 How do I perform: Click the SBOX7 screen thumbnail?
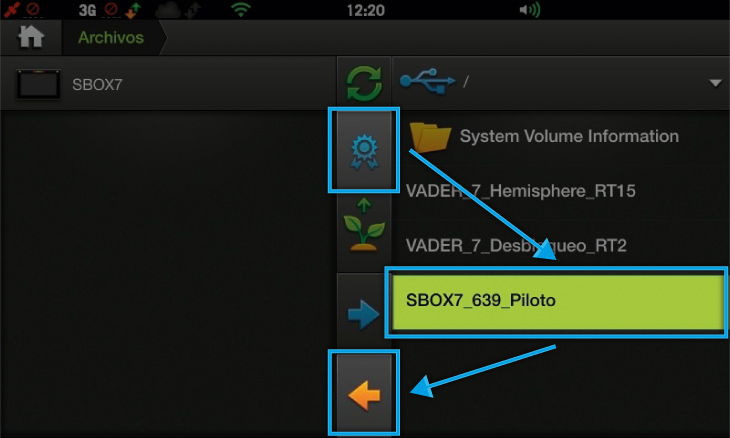click(x=38, y=84)
